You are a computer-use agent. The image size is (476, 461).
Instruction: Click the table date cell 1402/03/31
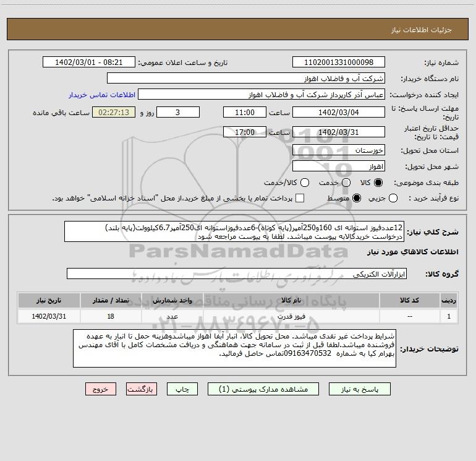pyautogui.click(x=49, y=316)
